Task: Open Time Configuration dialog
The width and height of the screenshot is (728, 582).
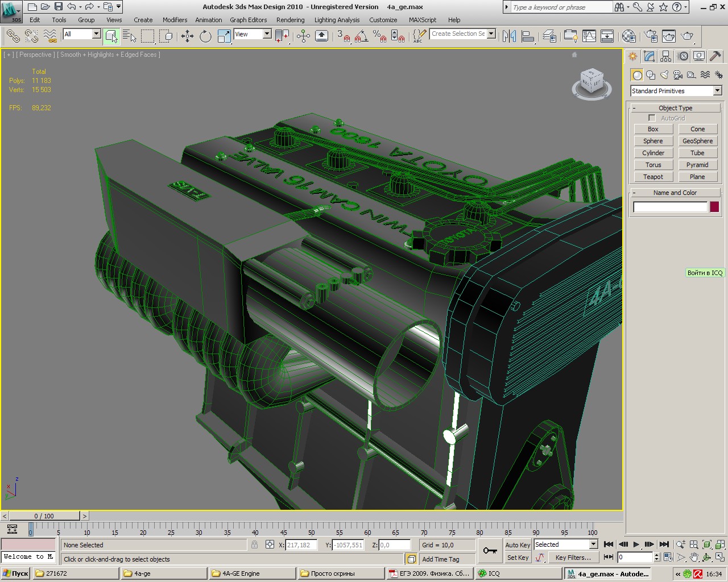Action: pos(668,558)
